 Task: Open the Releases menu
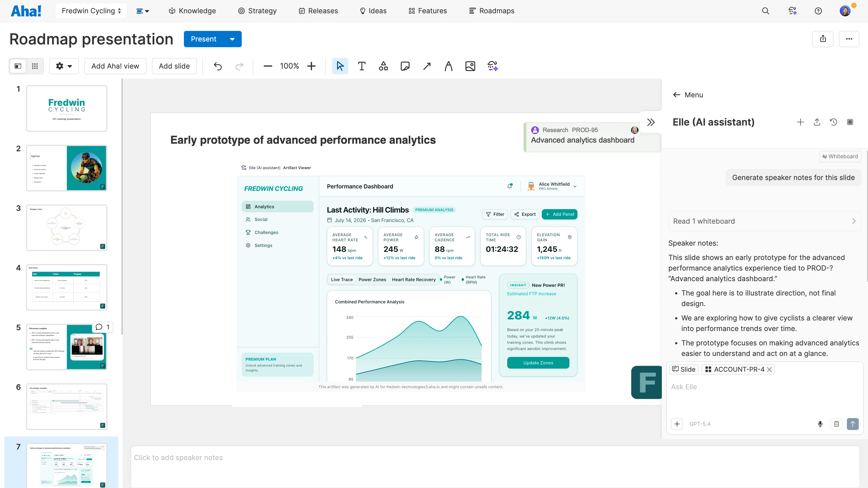tap(318, 11)
